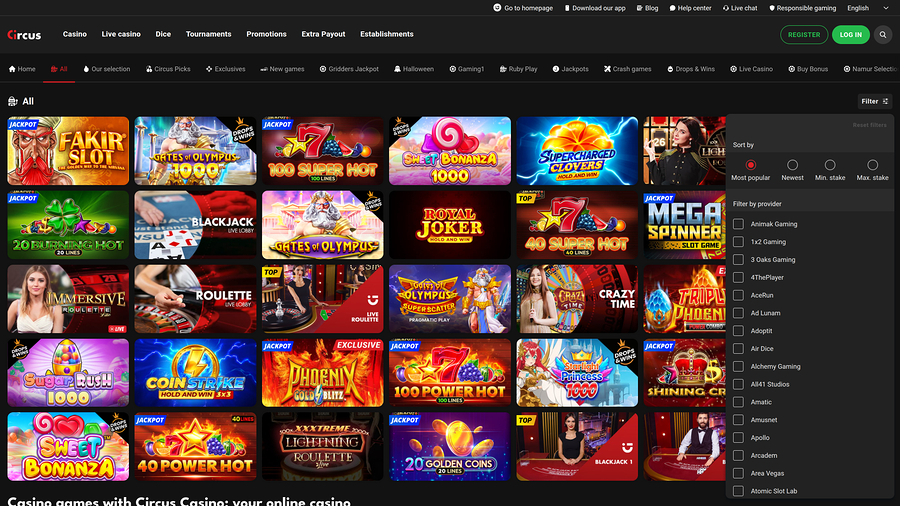Check the Amusnet provider box
Viewport: 900px width, 506px height.
(x=739, y=420)
